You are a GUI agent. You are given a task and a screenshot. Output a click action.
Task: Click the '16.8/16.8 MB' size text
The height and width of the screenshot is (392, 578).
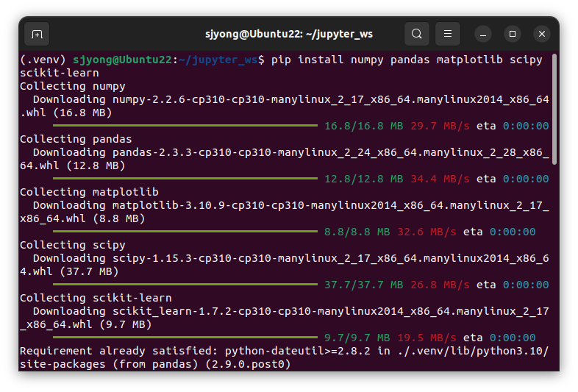364,126
